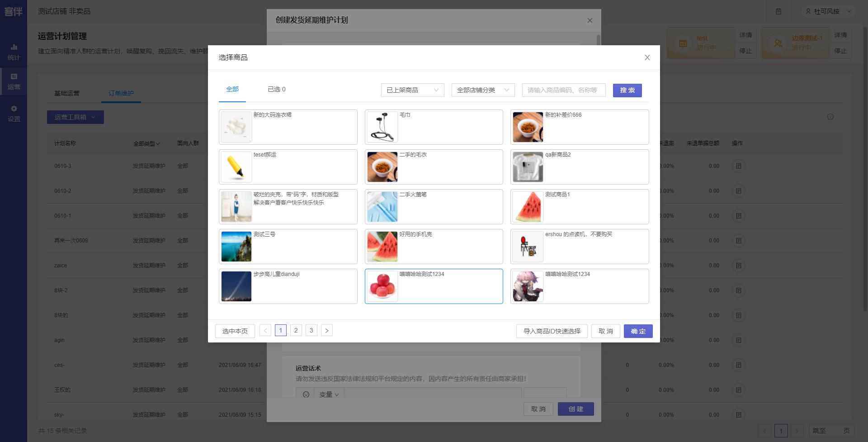Select product 步步高儿童dianduji
868x442 pixels.
point(288,286)
